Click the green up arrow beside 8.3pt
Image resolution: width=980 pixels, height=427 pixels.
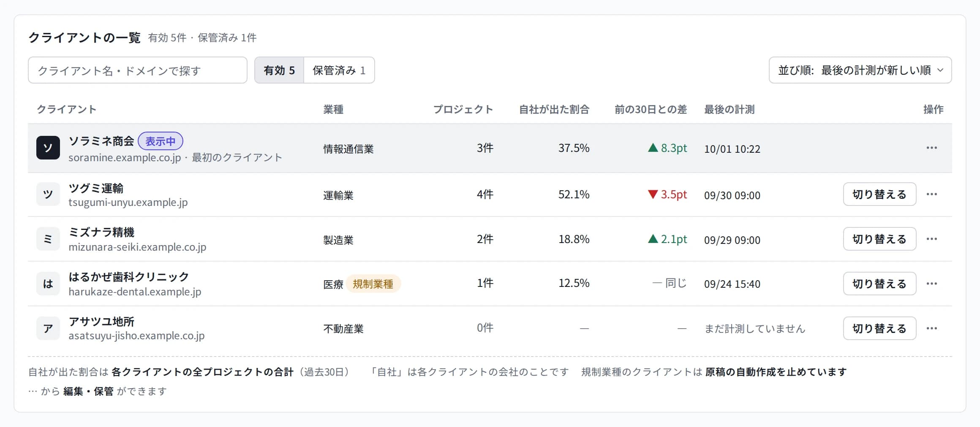point(653,148)
